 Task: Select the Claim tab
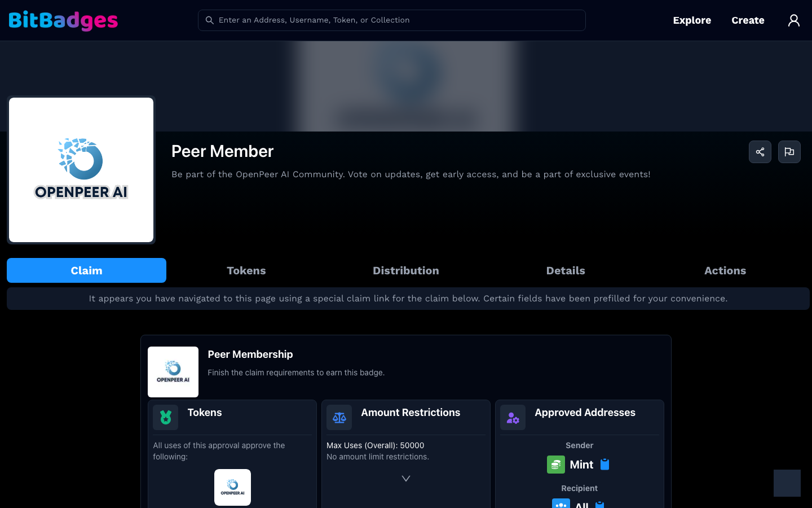pyautogui.click(x=86, y=270)
